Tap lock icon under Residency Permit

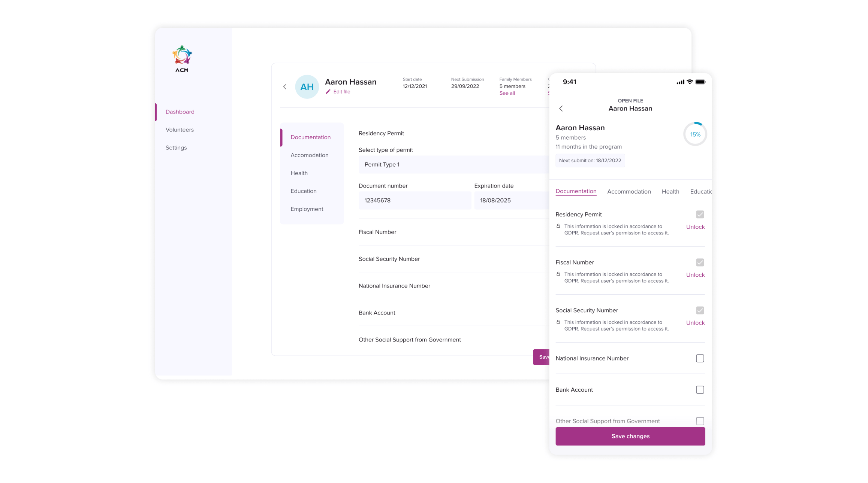coord(558,226)
